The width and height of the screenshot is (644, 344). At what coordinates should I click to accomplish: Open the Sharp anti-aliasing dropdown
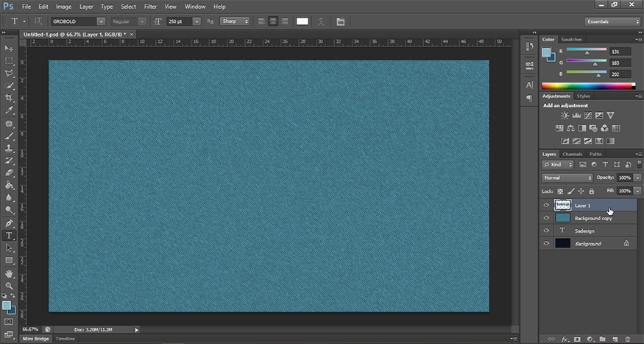(x=235, y=21)
